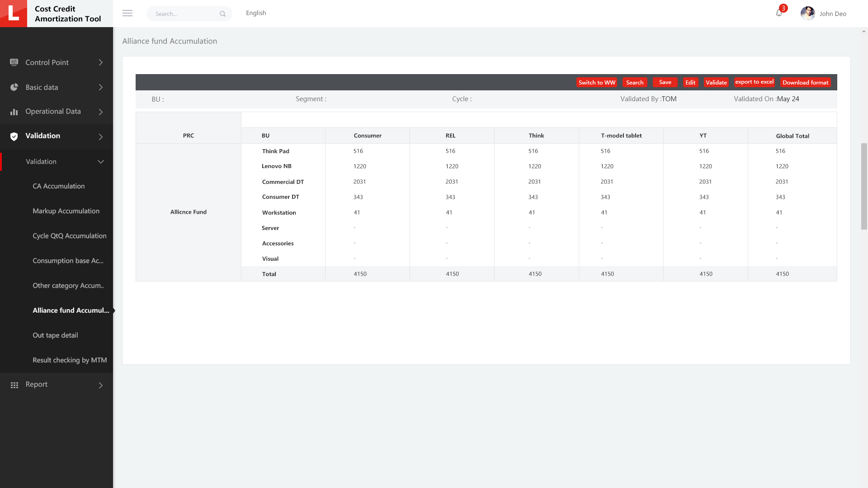Click the Edit button
Viewport: 868px width, 488px height.
click(x=690, y=82)
